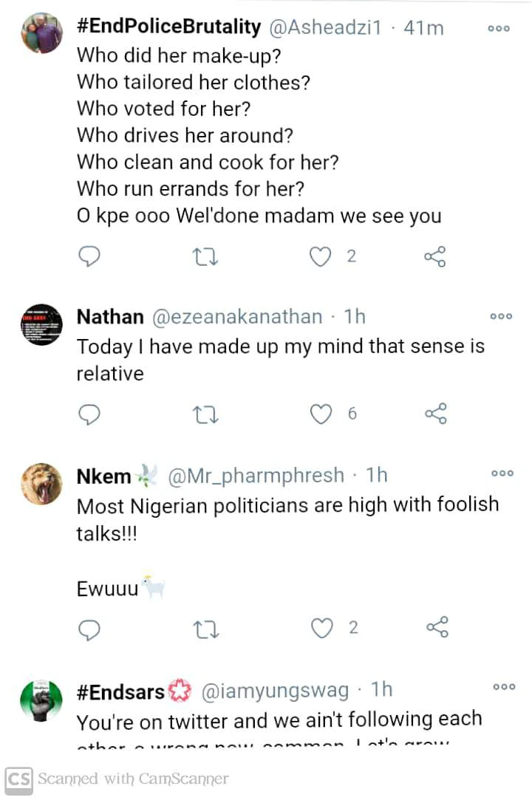This screenshot has height=800, width=532.
Task: Open the @ezeanakanathan profile handle
Action: (x=237, y=317)
